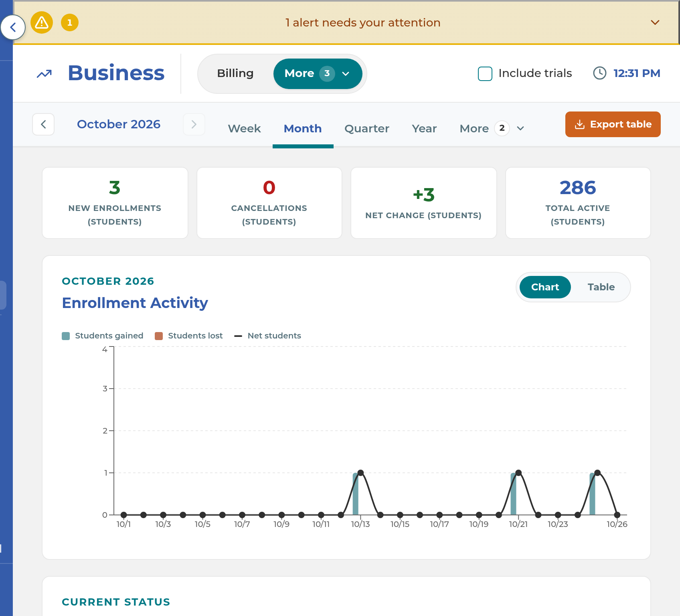Expand the alert banner chevron
The width and height of the screenshot is (680, 616).
(655, 22)
